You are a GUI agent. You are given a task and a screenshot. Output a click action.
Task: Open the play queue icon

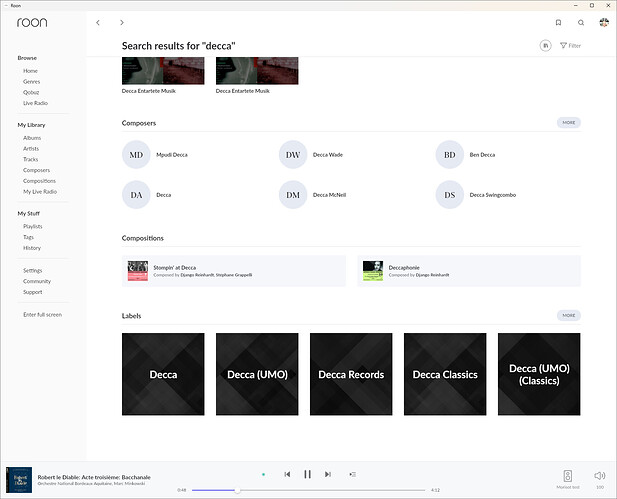click(353, 474)
